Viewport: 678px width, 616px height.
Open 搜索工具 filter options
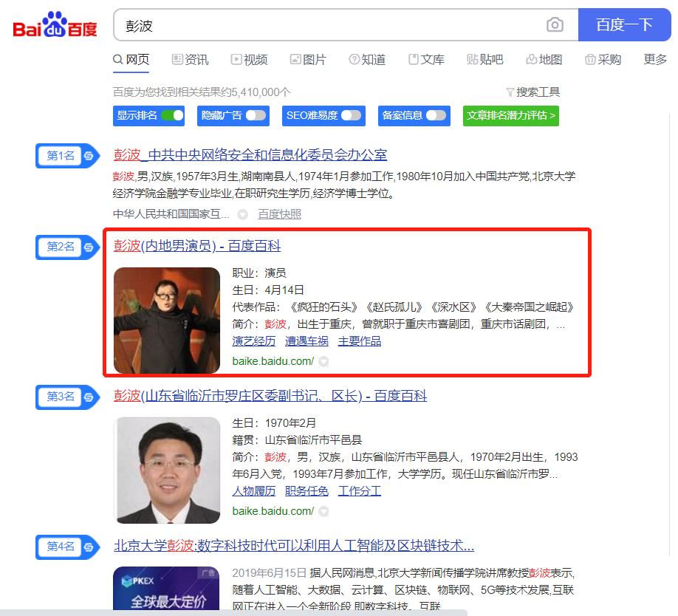pos(533,92)
